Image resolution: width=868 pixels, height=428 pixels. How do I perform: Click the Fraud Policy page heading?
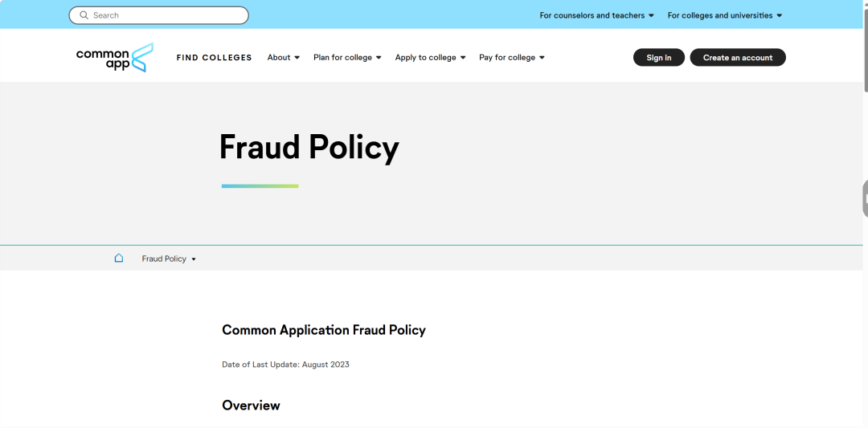tap(309, 149)
